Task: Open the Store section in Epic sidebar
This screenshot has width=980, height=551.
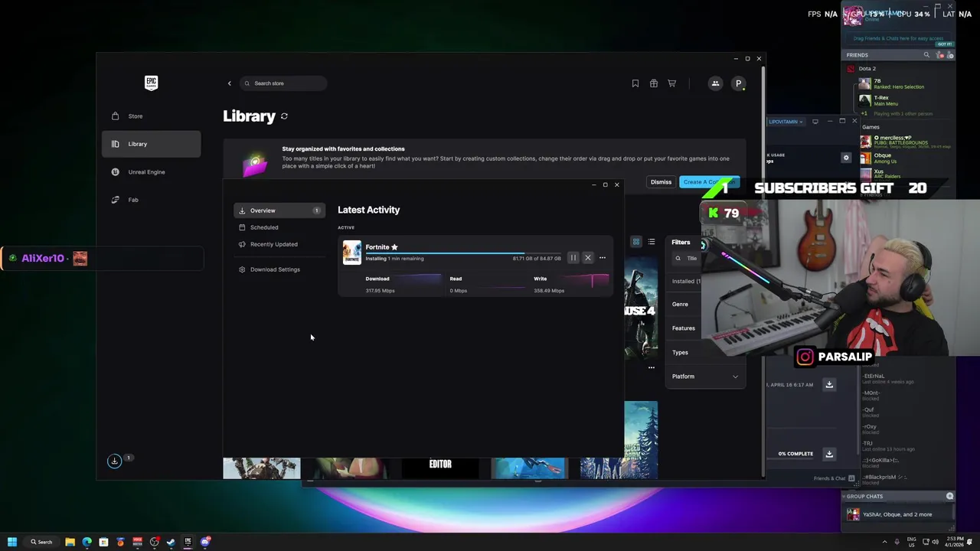Action: click(151, 116)
